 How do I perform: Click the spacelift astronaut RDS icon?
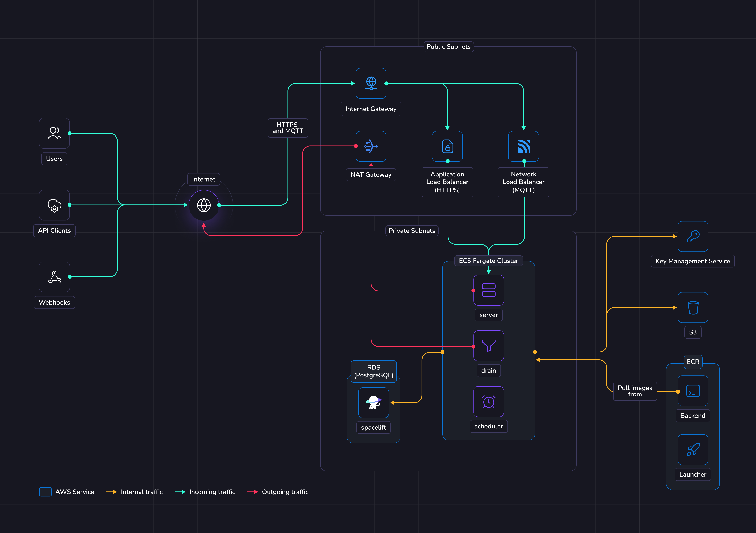(x=373, y=403)
